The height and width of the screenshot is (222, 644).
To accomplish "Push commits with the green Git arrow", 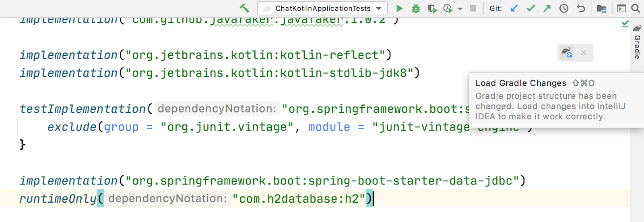I will tap(547, 8).
